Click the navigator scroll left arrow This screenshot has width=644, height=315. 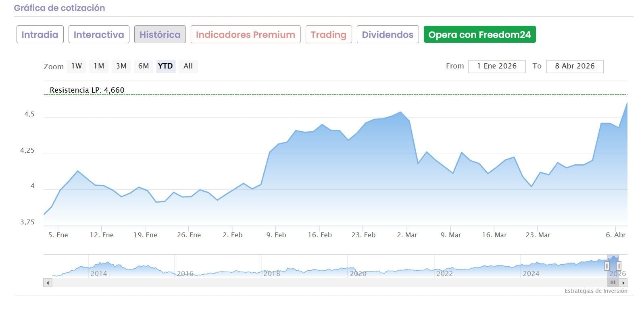click(x=48, y=283)
